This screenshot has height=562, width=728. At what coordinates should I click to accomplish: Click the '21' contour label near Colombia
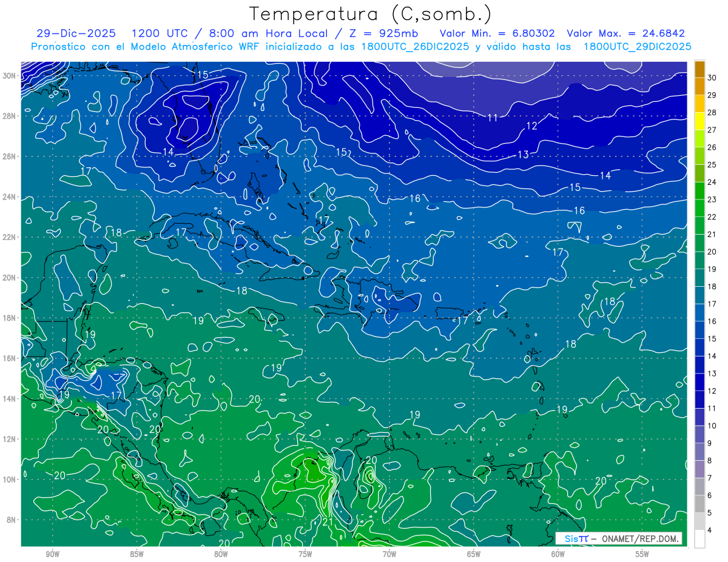[x=328, y=522]
